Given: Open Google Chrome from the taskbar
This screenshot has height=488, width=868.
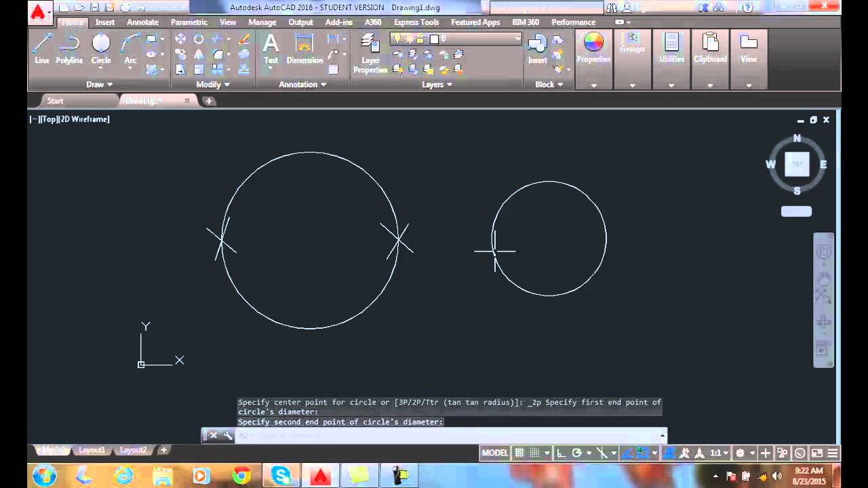Looking at the screenshot, I should coord(241,476).
